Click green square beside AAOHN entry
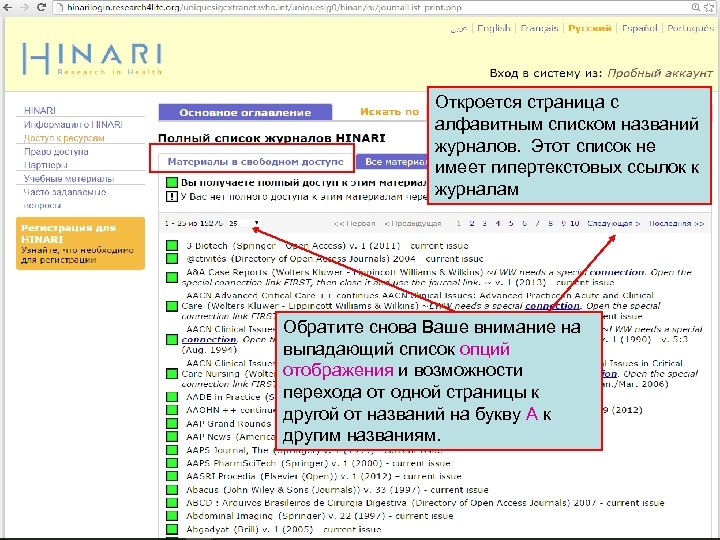Screen dimensions: 720x540 (x=172, y=410)
